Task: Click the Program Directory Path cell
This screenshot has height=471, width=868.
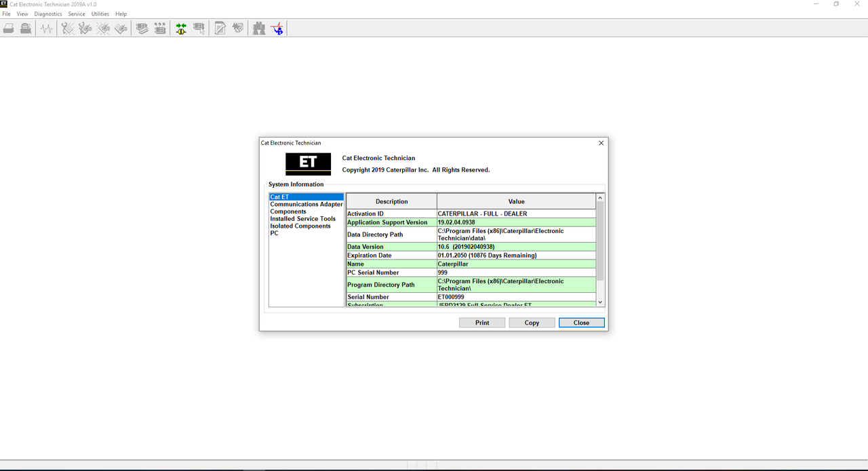Action: [391, 285]
